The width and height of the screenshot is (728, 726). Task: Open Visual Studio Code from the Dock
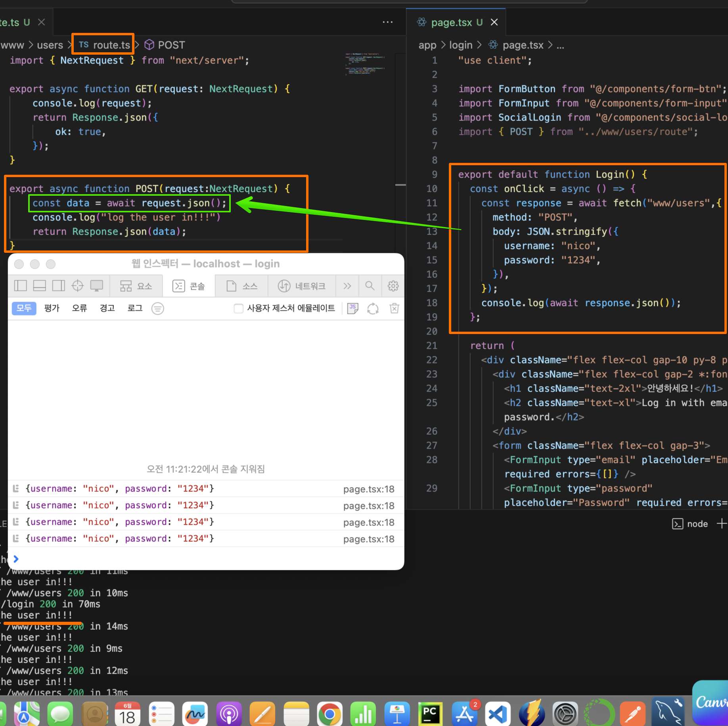click(498, 713)
